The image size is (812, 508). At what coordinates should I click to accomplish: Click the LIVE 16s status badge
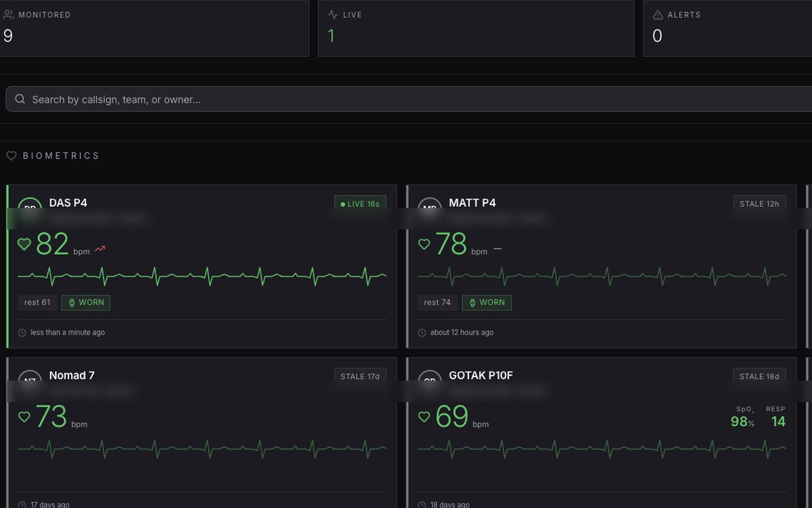(x=360, y=203)
